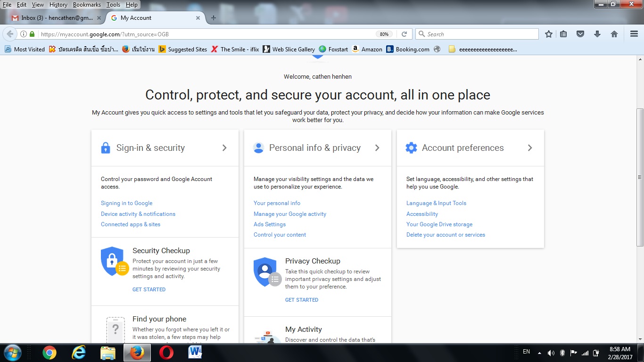Click the EN language indicator in taskbar
The width and height of the screenshot is (644, 362).
(527, 352)
